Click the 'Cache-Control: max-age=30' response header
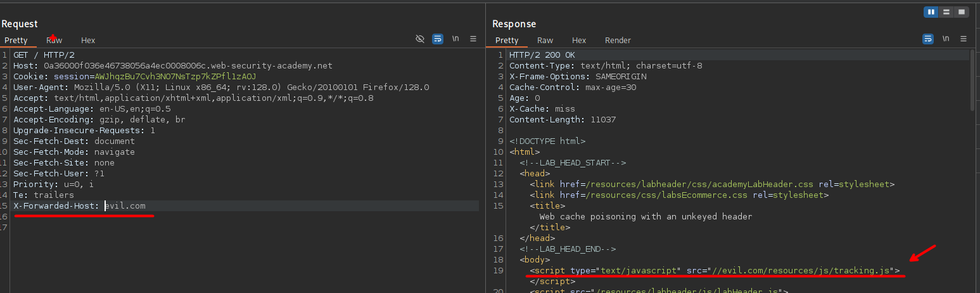The width and height of the screenshot is (980, 293). [573, 88]
